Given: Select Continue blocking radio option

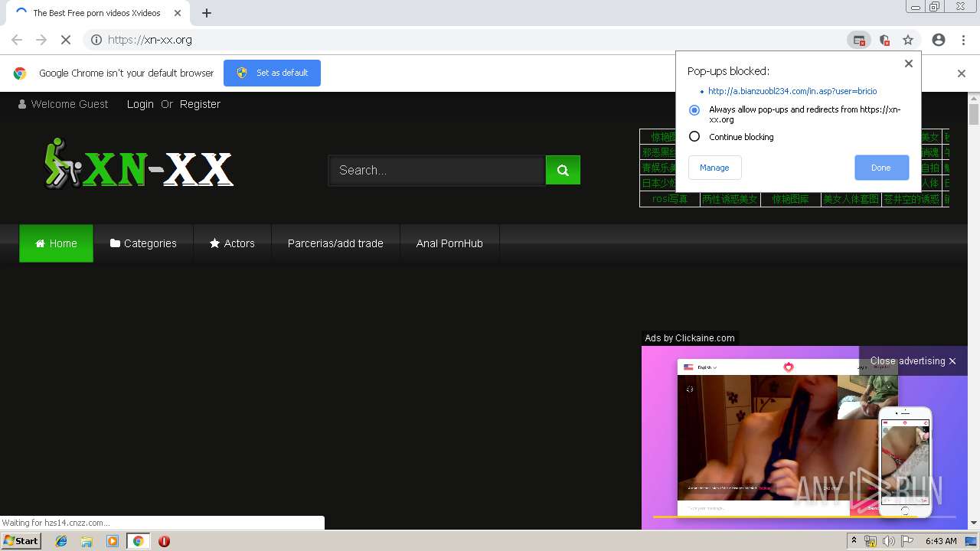Looking at the screenshot, I should point(694,136).
